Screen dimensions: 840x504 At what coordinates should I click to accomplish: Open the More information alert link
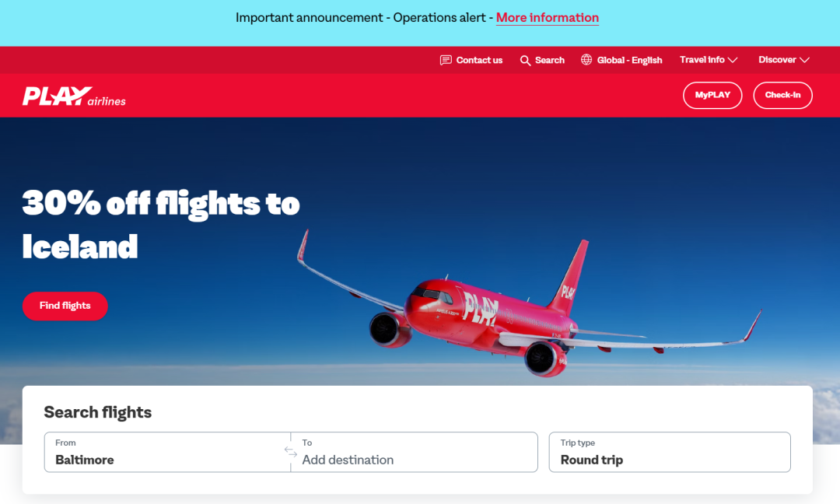(x=547, y=18)
